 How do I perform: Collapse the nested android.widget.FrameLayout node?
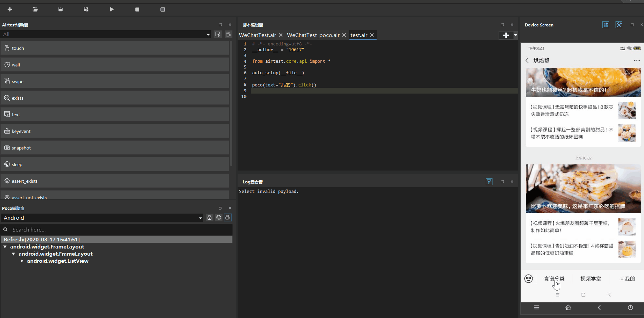point(14,254)
